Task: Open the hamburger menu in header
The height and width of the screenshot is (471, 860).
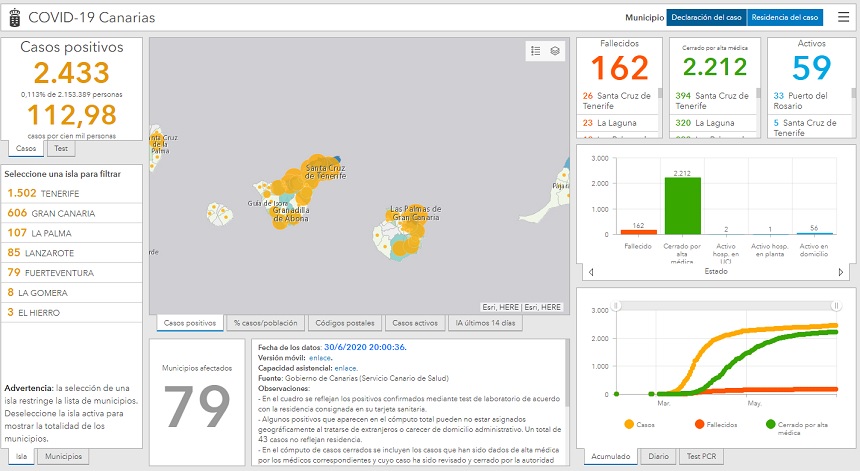Action: point(843,17)
